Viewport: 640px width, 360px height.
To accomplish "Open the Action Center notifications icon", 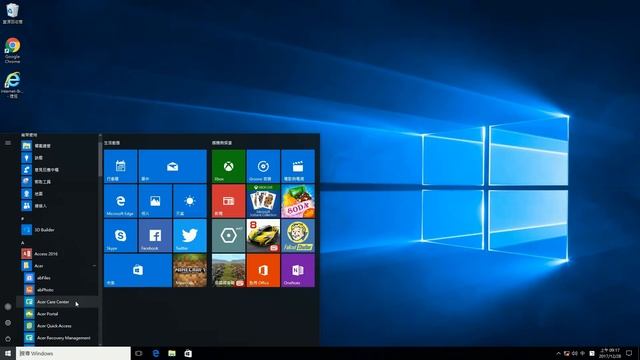I will [629, 353].
